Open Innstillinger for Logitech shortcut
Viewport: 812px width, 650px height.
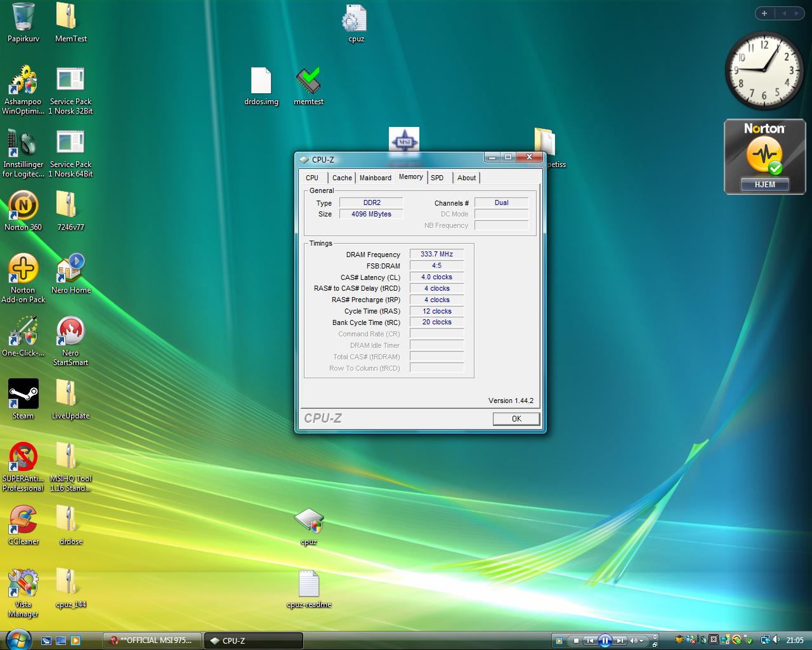(23, 152)
